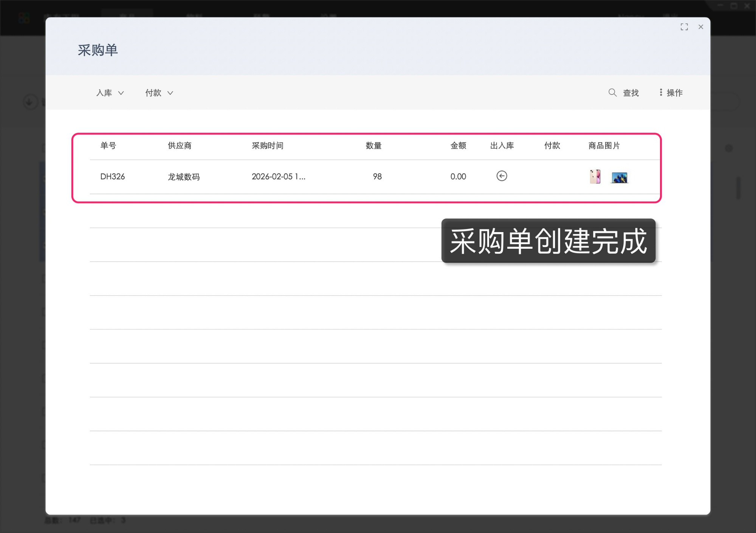Click the supplier name 龙城数码

tap(184, 177)
